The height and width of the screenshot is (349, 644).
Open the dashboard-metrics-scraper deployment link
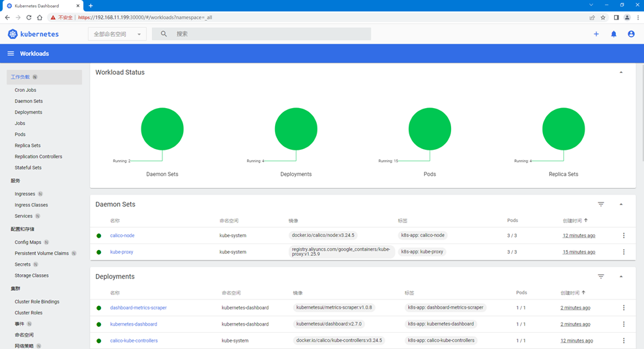[138, 307]
